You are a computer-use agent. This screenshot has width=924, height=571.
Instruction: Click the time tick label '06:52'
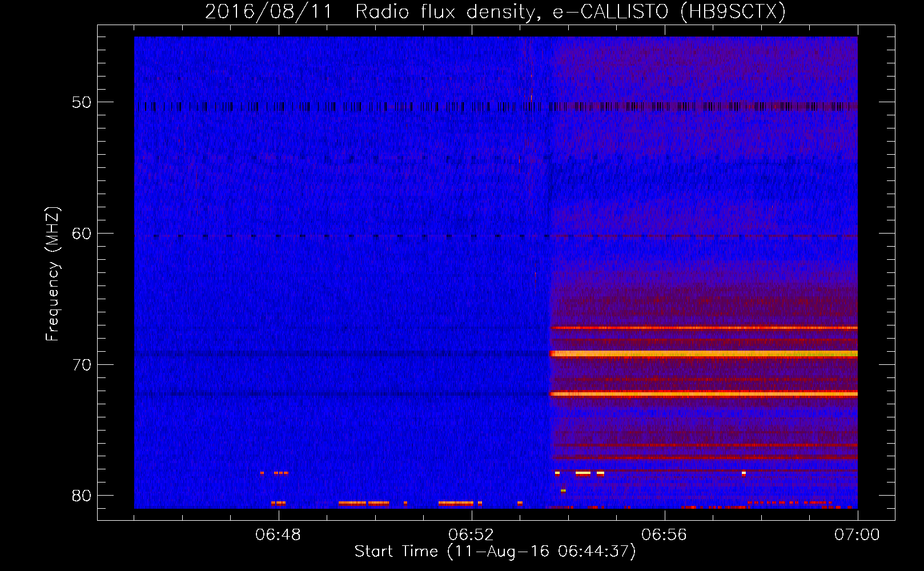pos(471,535)
